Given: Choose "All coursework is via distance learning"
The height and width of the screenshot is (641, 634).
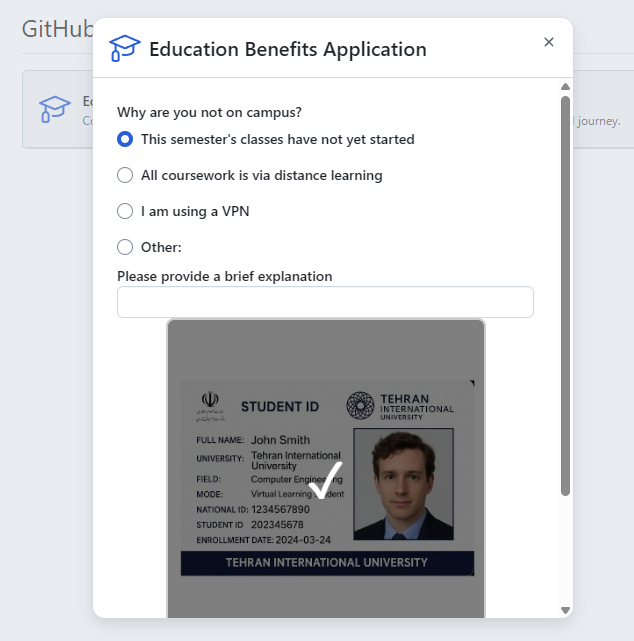Looking at the screenshot, I should click(x=125, y=175).
